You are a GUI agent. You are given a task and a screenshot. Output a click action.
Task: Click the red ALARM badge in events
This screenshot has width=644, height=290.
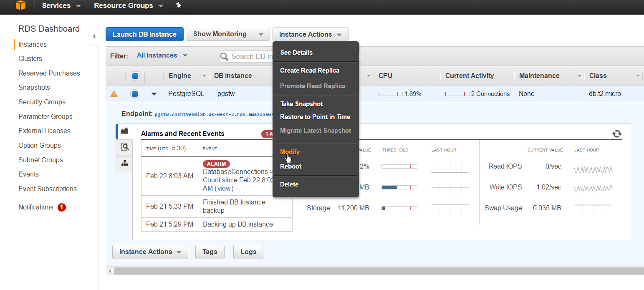coord(216,164)
